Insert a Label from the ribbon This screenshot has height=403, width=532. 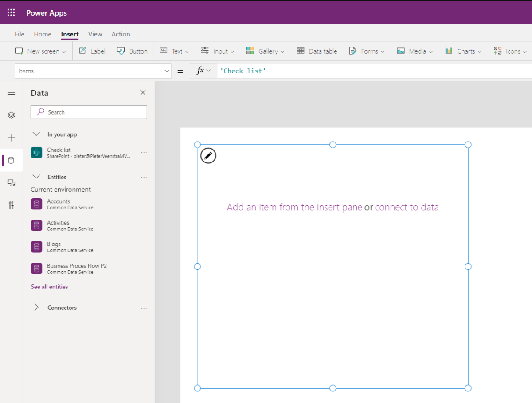(92, 51)
